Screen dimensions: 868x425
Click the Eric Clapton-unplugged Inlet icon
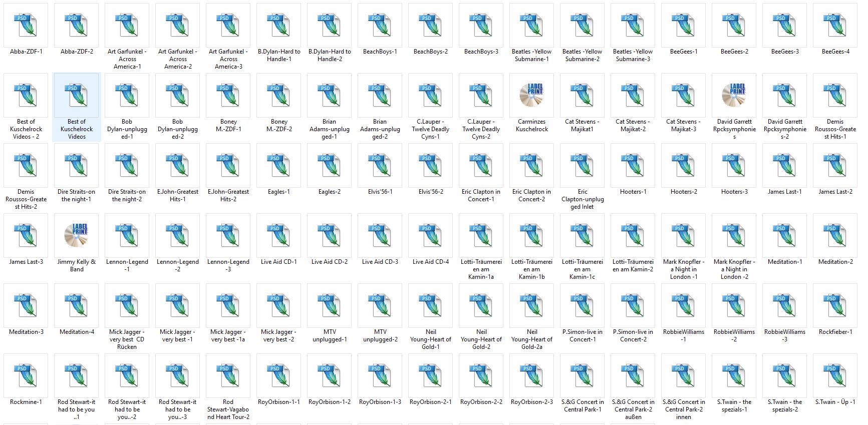click(x=583, y=165)
